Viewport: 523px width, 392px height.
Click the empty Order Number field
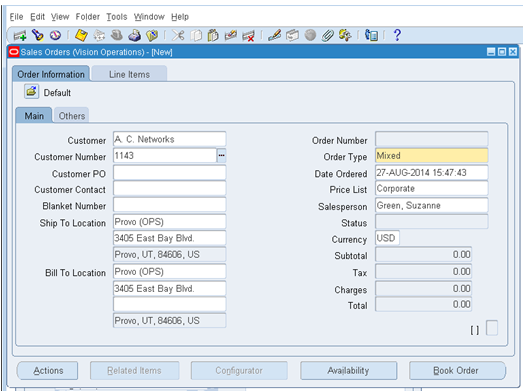pyautogui.click(x=432, y=139)
